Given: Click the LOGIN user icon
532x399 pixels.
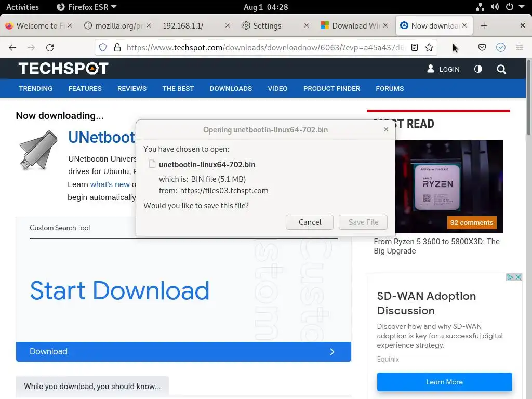Looking at the screenshot, I should (431, 69).
